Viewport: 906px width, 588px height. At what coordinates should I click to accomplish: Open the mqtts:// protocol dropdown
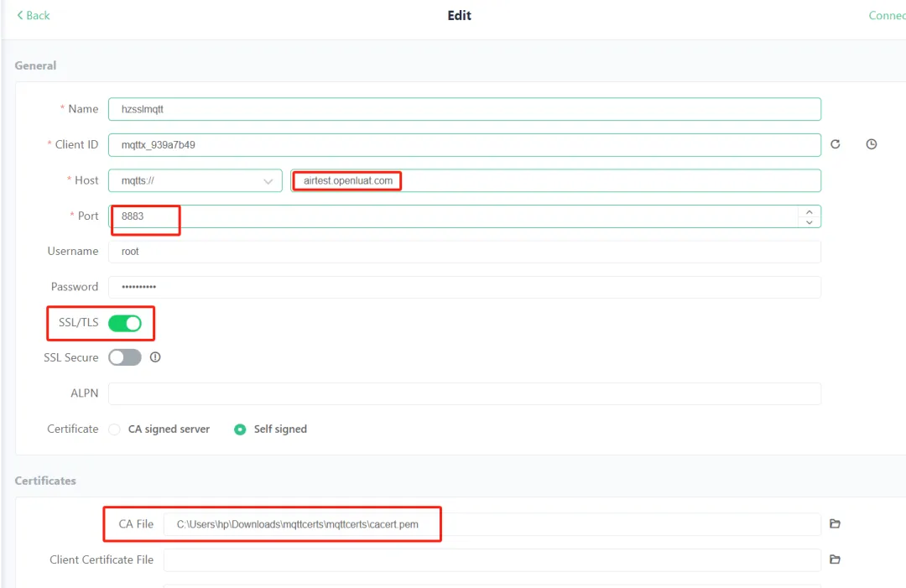tap(195, 181)
